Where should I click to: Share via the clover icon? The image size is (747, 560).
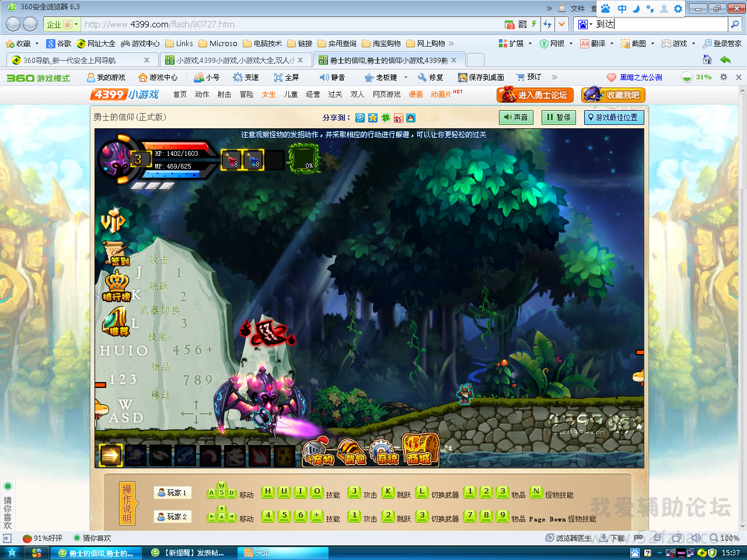(x=386, y=118)
